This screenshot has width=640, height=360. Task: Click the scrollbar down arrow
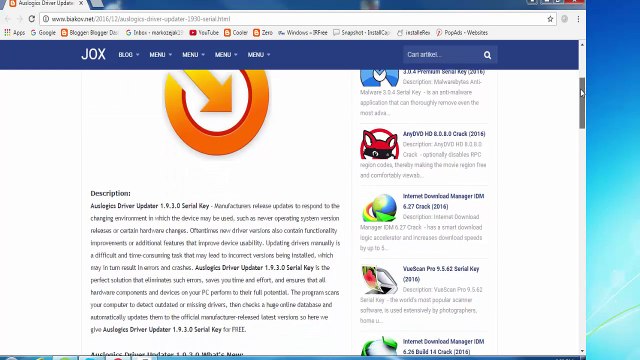[x=582, y=351]
